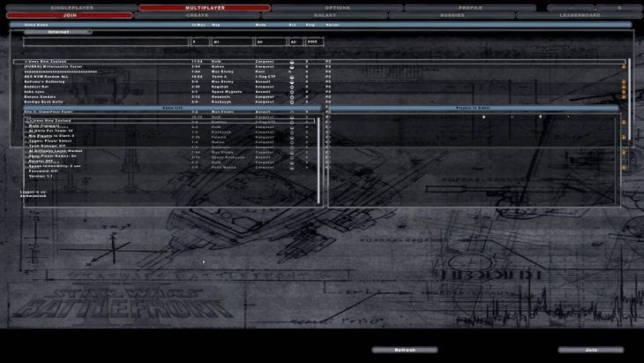Sort servers by Map column header
This screenshot has height=363, width=644.
pyautogui.click(x=215, y=25)
